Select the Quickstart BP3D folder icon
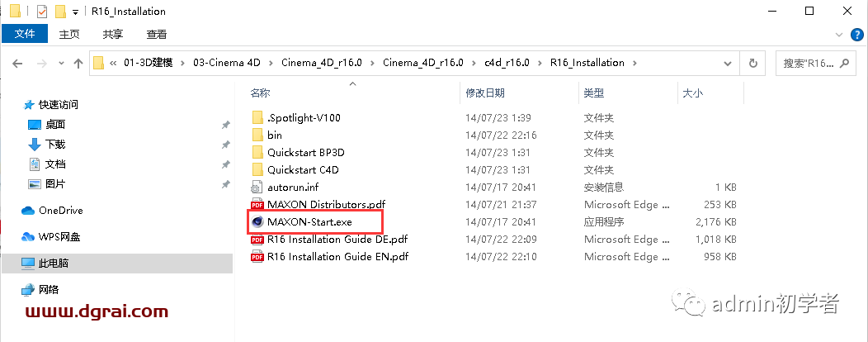 pyautogui.click(x=257, y=153)
